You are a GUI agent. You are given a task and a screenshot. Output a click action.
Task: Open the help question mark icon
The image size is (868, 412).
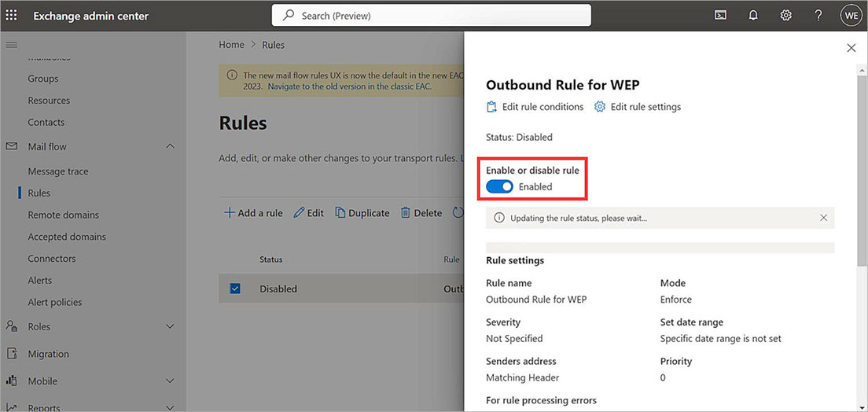tap(818, 16)
